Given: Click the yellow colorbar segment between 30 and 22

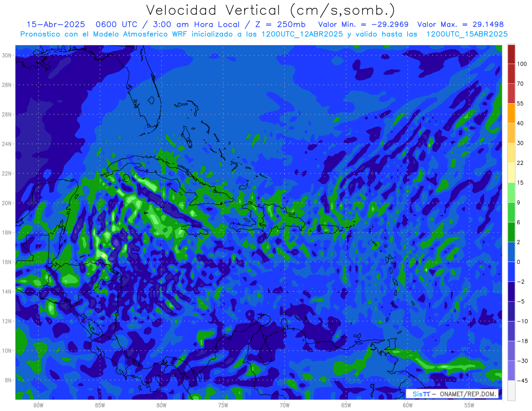Looking at the screenshot, I should point(511,153).
